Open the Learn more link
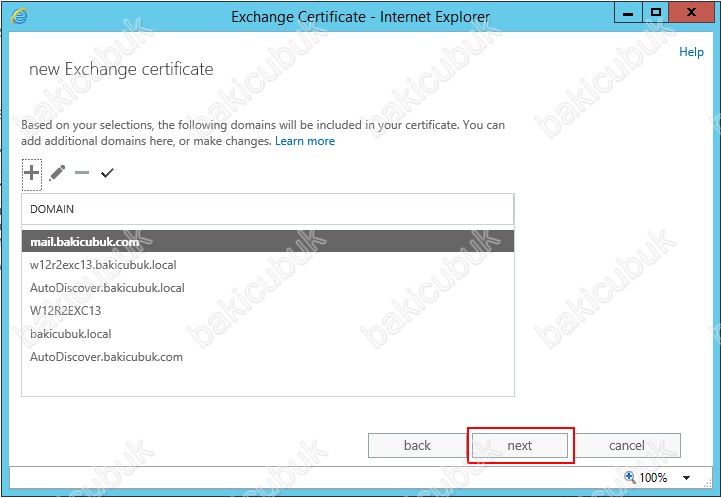The height and width of the screenshot is (498, 721). 305,141
